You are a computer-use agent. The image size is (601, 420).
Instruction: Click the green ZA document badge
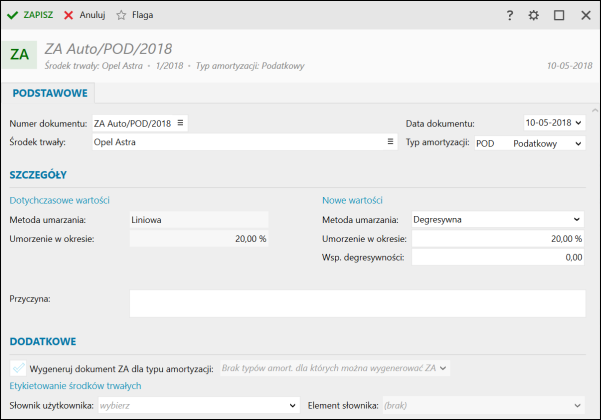pyautogui.click(x=19, y=55)
